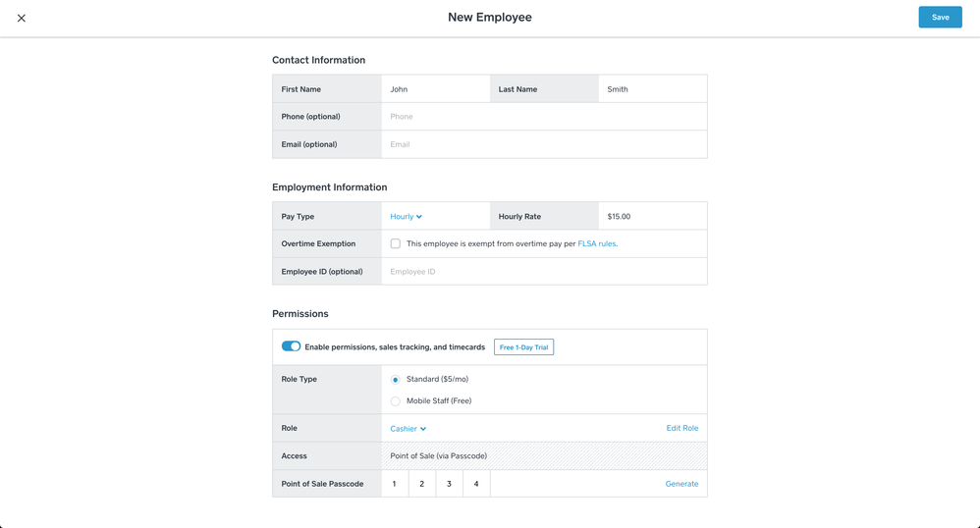Click the Employee ID input field
Image resolution: width=980 pixels, height=528 pixels.
543,272
